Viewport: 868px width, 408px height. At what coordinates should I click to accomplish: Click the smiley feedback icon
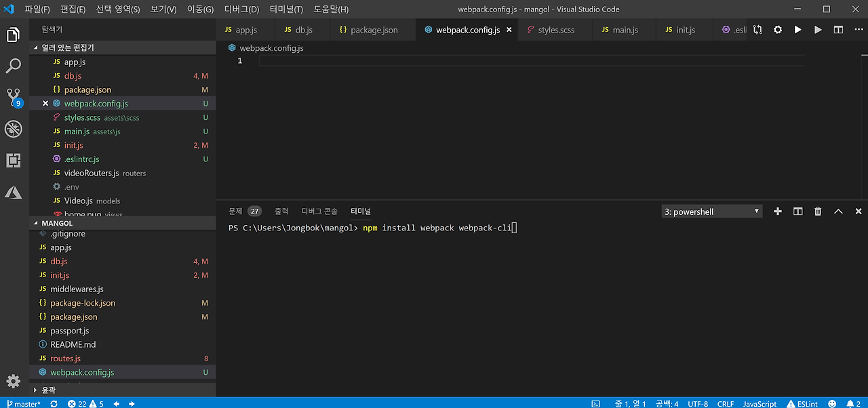click(x=832, y=404)
